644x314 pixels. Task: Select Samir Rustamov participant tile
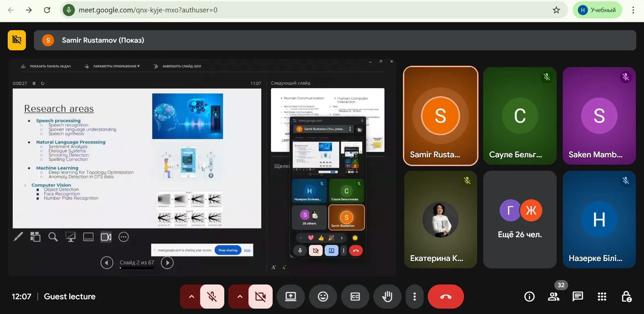[441, 116]
